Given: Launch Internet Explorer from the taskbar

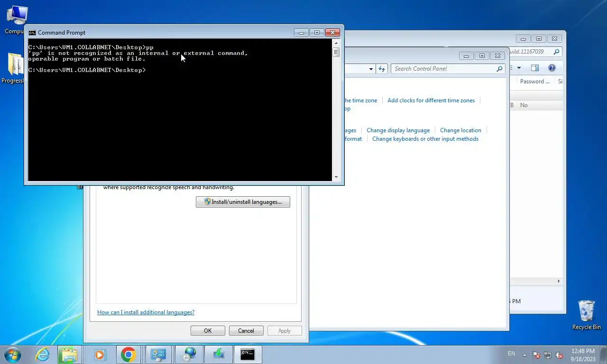Looking at the screenshot, I should point(42,355).
